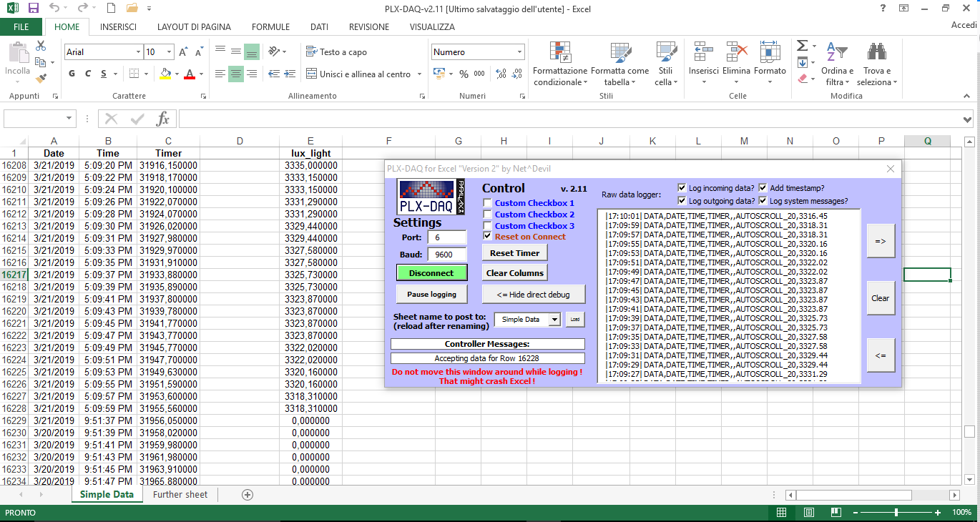980x522 pixels.
Task: Toggle Add timestamp checkbox
Action: pos(763,188)
